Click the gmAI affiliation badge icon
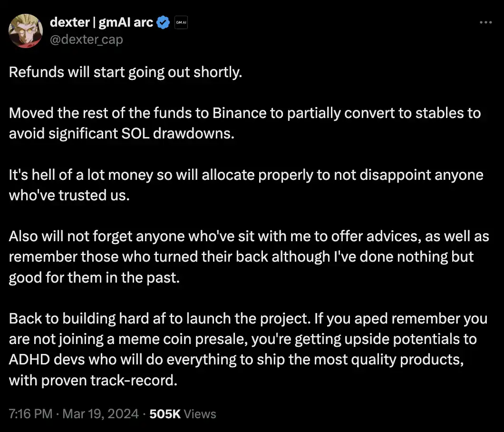Image resolution: width=504 pixels, height=432 pixels. point(181,22)
